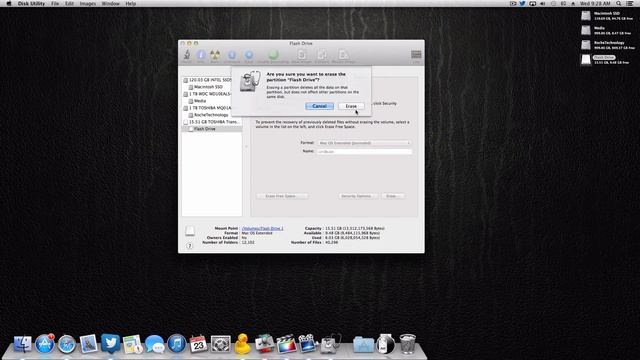The image size is (640, 360).
Task: Click the Security Options button
Action: pyautogui.click(x=358, y=196)
